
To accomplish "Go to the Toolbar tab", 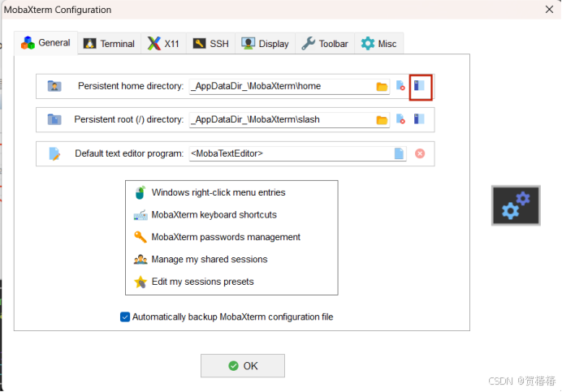I will coord(325,44).
